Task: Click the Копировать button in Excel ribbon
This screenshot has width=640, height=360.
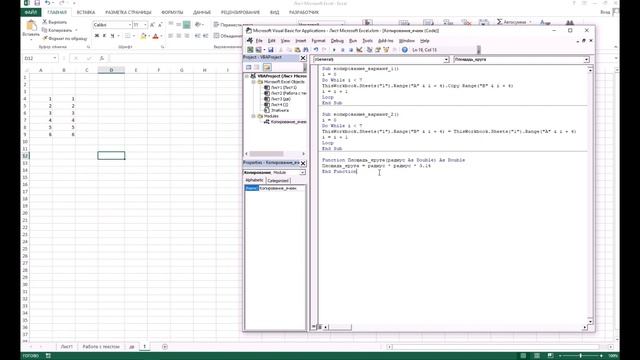Action: click(60, 30)
